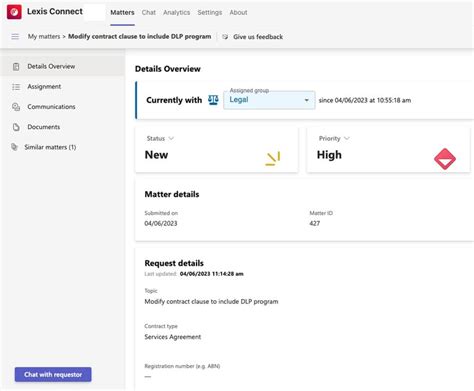Screen dimensions: 474x391
Task: Click the New status value
Action: coord(156,155)
